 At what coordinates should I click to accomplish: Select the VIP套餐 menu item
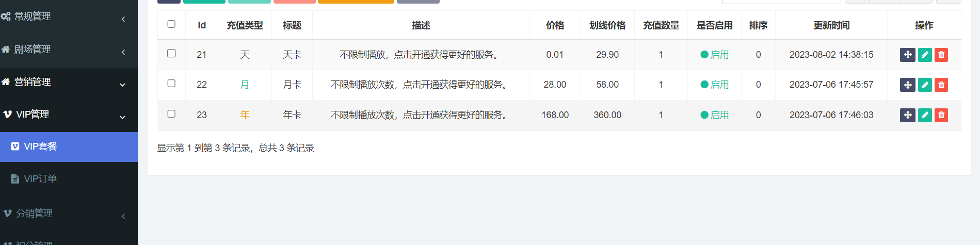(x=69, y=147)
